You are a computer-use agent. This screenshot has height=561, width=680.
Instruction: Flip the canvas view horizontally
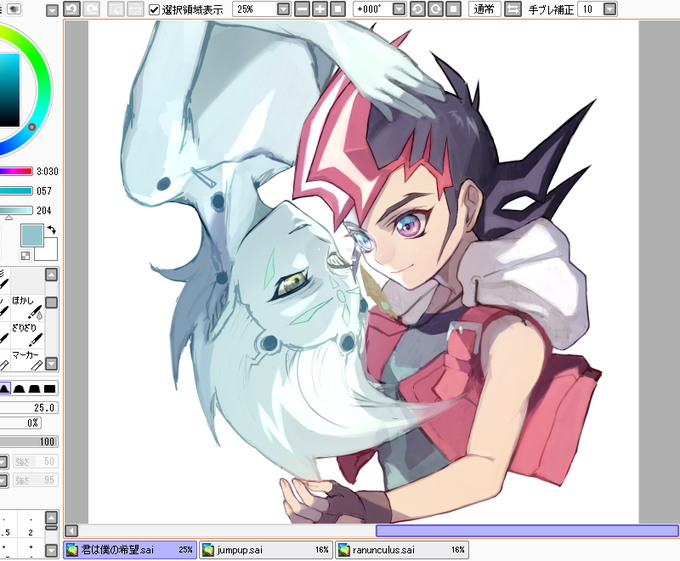point(513,9)
